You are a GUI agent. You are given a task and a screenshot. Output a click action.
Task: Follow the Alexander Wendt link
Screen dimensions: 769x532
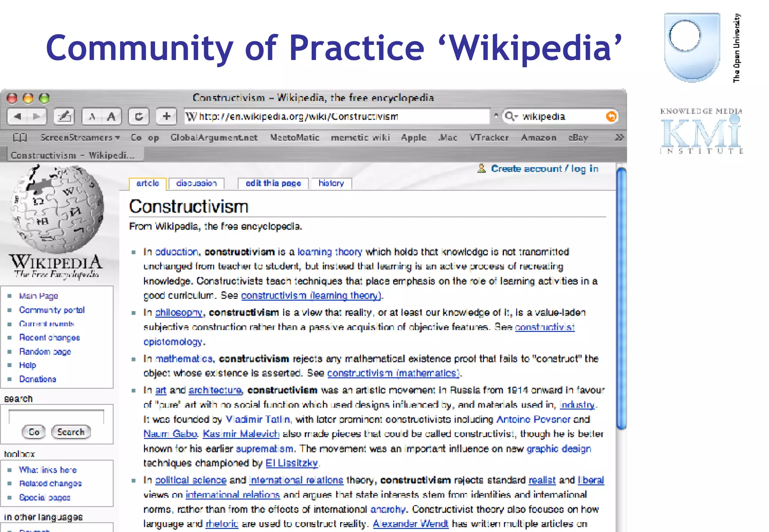click(x=410, y=524)
